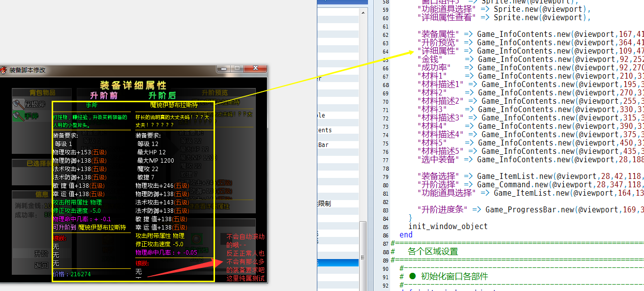Choose the 返回 command

pyautogui.click(x=41, y=265)
